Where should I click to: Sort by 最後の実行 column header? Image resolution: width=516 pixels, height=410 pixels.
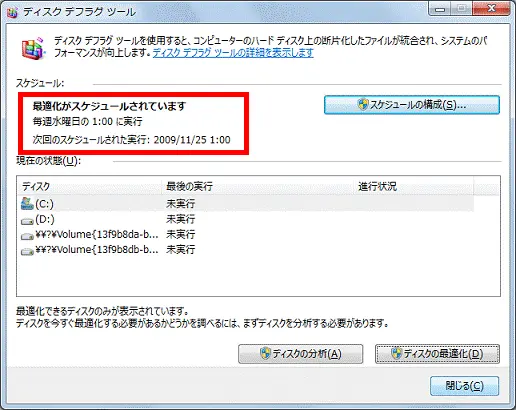258,186
